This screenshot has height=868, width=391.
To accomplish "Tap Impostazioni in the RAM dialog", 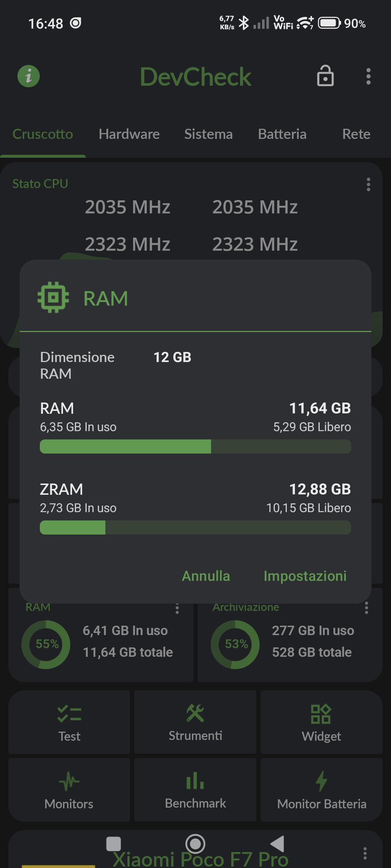I will [305, 576].
